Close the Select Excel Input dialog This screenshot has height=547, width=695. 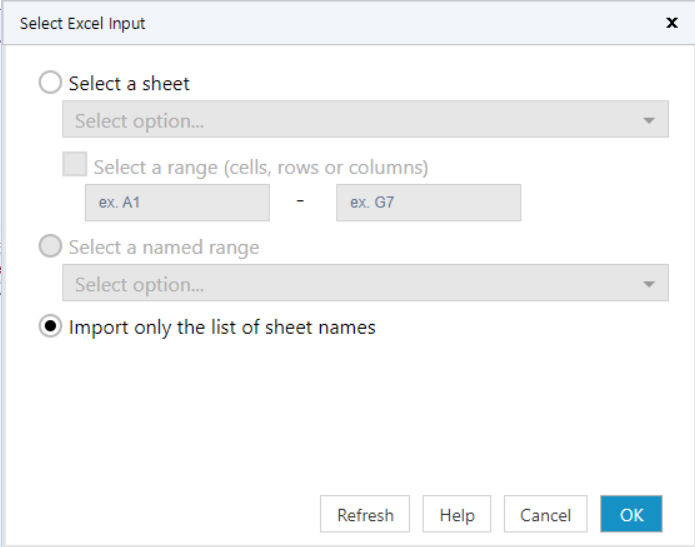point(672,23)
